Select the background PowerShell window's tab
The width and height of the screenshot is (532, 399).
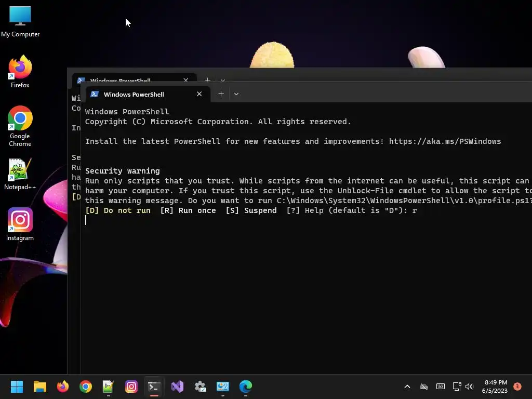pyautogui.click(x=135, y=78)
